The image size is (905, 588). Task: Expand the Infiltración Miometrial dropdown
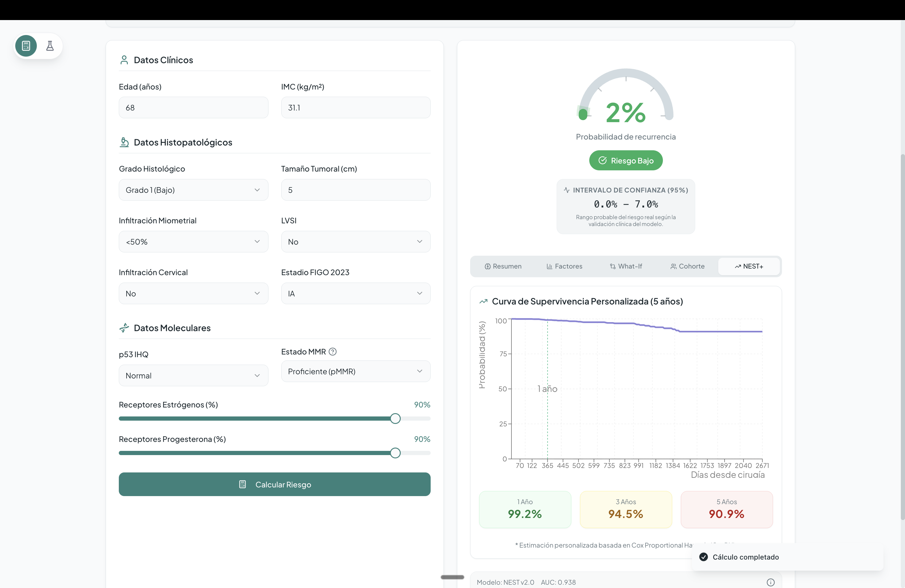[x=193, y=242]
